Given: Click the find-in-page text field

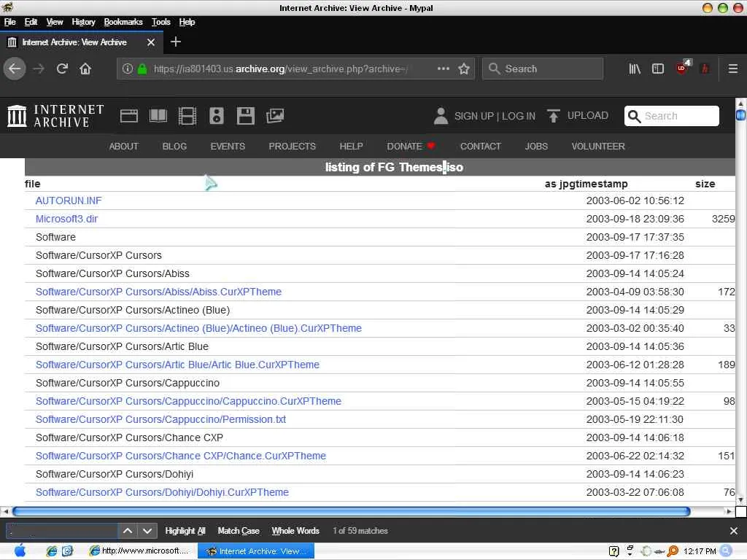Looking at the screenshot, I should 62,531.
